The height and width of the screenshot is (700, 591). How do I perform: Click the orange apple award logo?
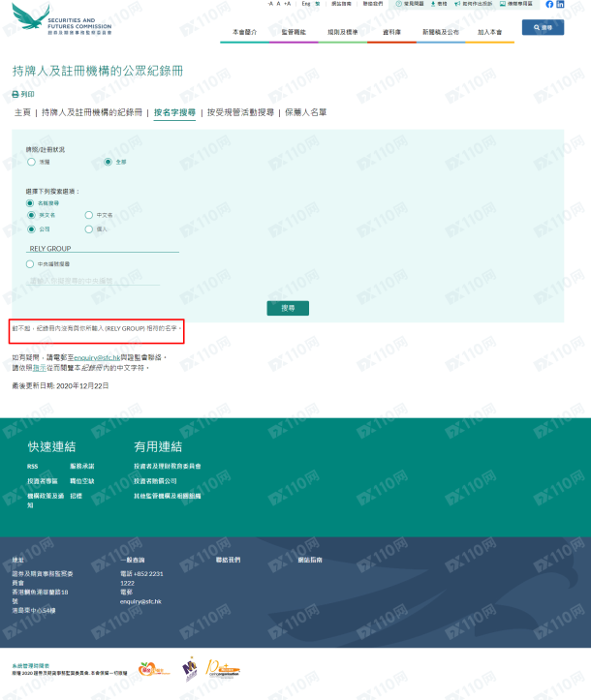(x=153, y=669)
